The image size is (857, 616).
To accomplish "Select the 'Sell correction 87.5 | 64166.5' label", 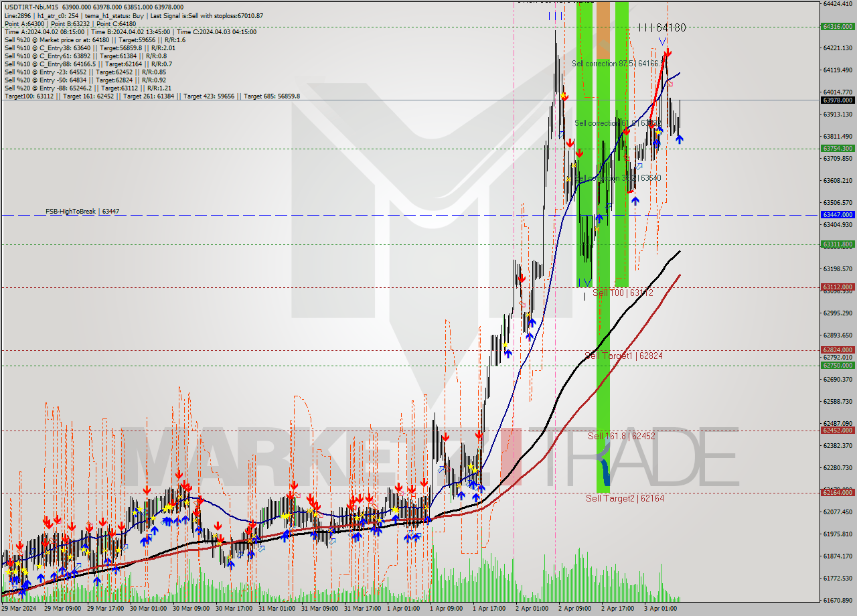I will [617, 64].
